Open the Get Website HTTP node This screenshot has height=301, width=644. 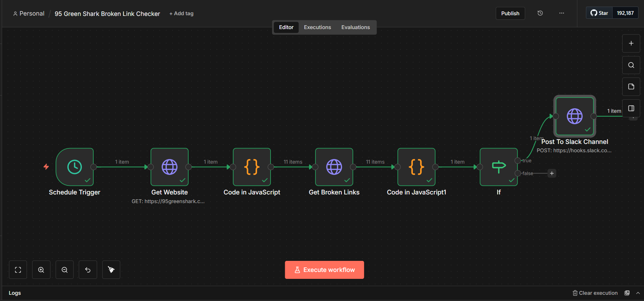[170, 167]
